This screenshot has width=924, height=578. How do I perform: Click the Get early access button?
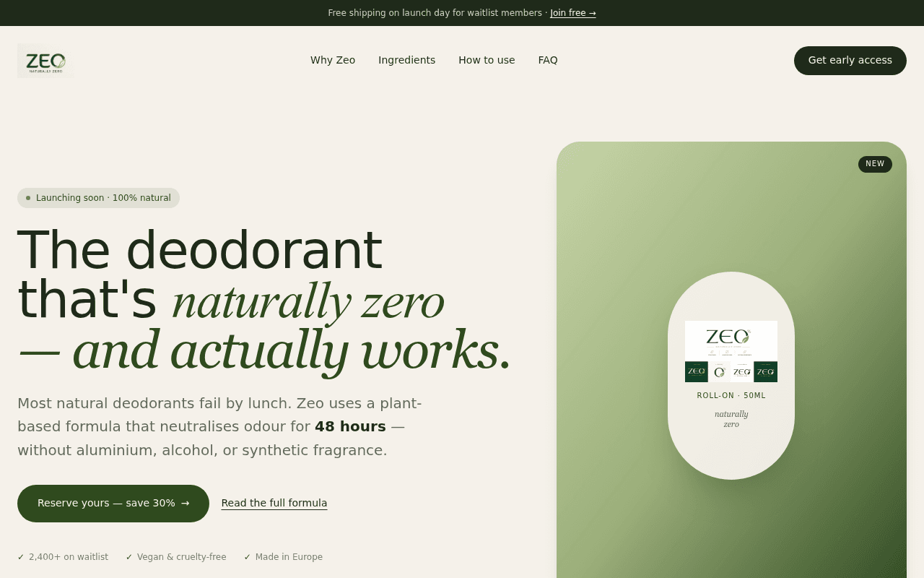click(x=850, y=61)
